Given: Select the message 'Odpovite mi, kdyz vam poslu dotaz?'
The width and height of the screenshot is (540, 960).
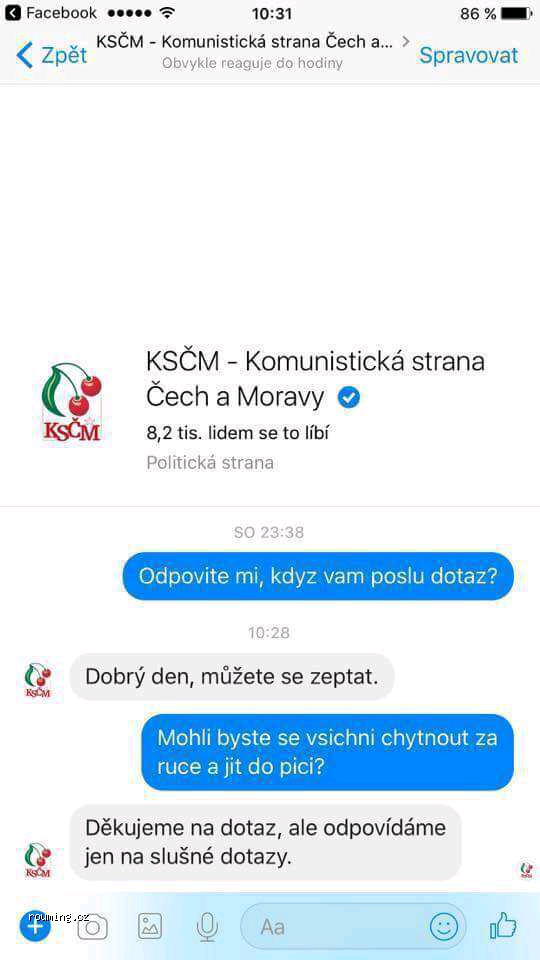Looking at the screenshot, I should [318, 576].
